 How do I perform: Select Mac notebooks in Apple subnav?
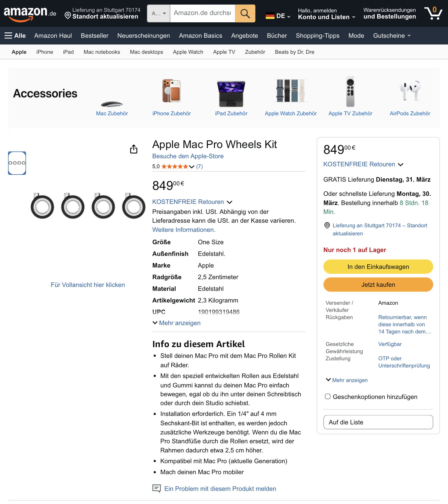[102, 52]
